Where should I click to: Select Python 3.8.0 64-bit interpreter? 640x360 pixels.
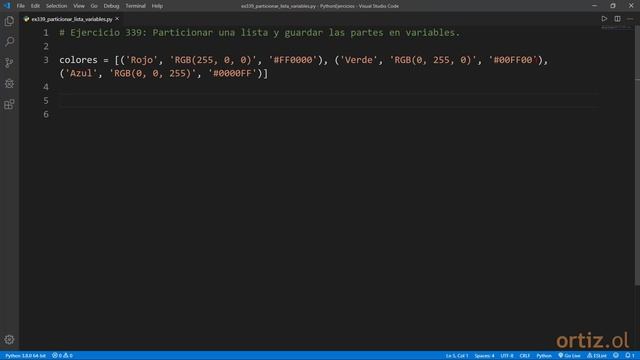tap(25, 356)
